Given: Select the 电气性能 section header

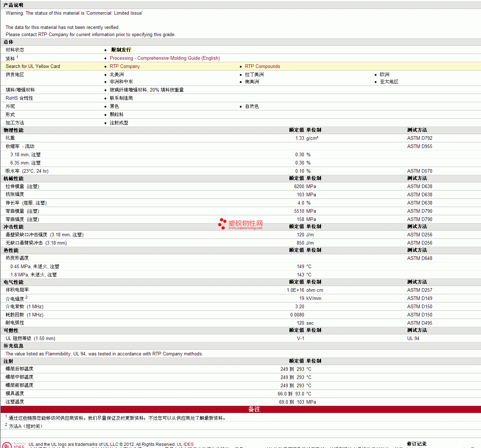Looking at the screenshot, I should tap(13, 282).
